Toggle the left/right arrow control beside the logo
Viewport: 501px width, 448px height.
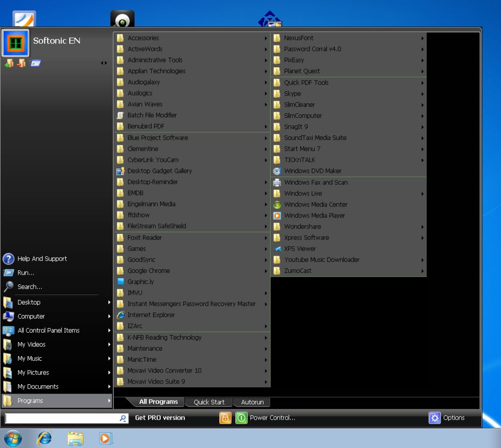click(104, 63)
